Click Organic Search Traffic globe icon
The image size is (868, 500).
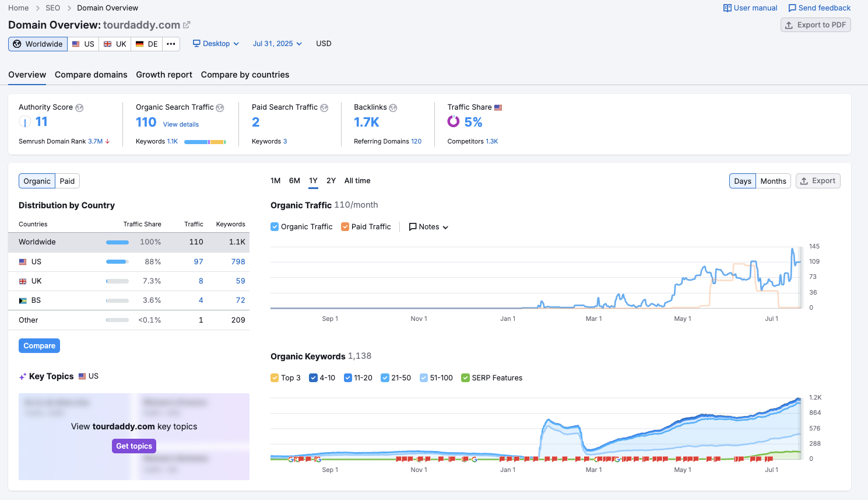[x=220, y=108]
